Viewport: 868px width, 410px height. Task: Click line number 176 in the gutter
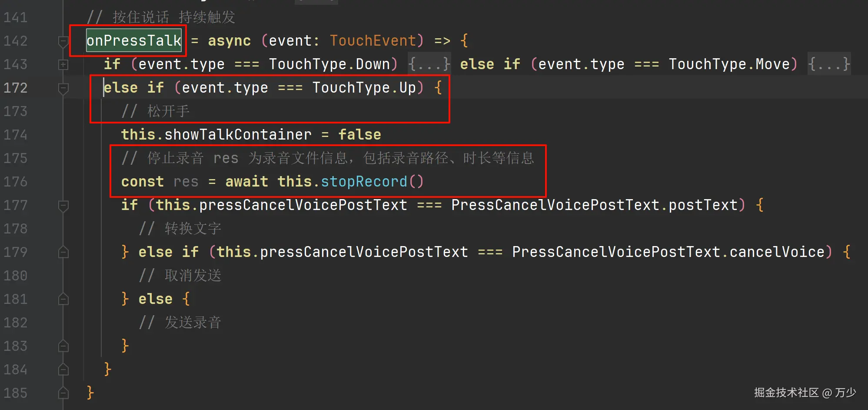[16, 182]
